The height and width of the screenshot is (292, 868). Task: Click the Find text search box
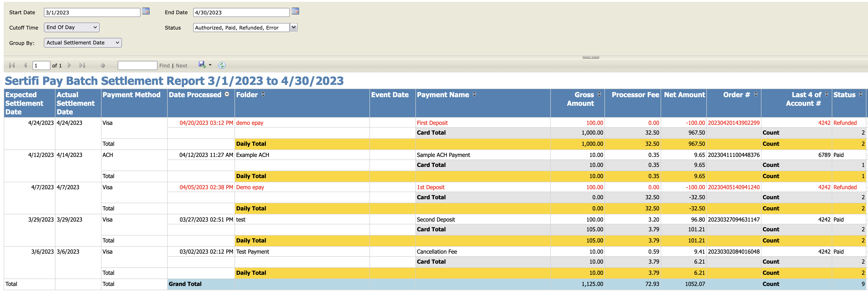(x=137, y=65)
